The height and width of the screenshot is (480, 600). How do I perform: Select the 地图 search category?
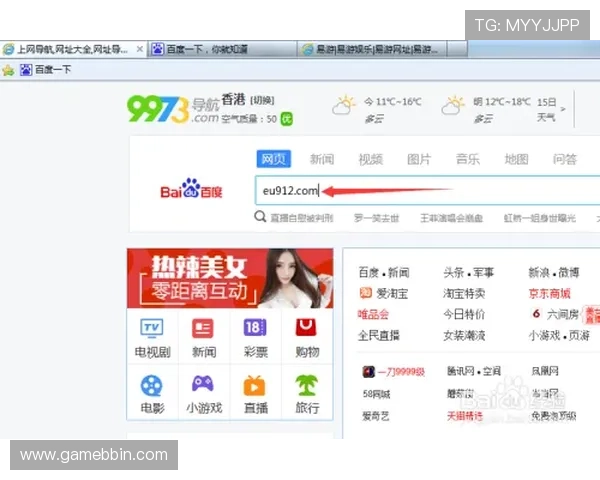tap(516, 159)
